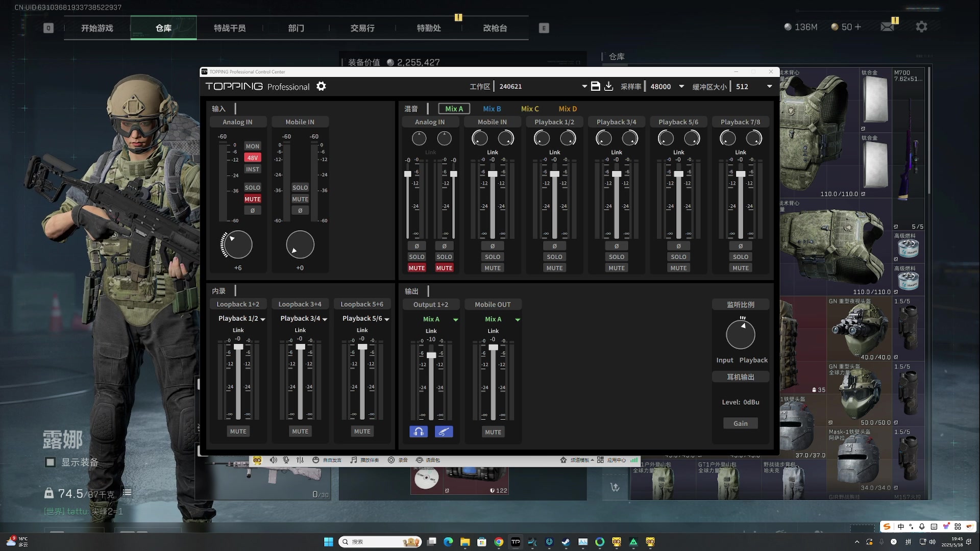
Task: Click the save workspace floppy icon
Action: coord(595,86)
